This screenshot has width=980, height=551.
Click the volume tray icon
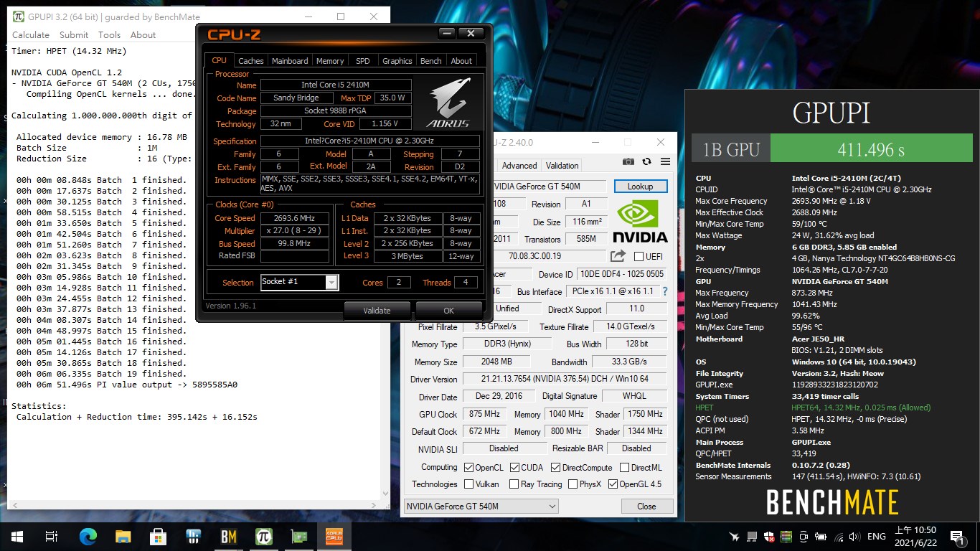click(x=856, y=537)
